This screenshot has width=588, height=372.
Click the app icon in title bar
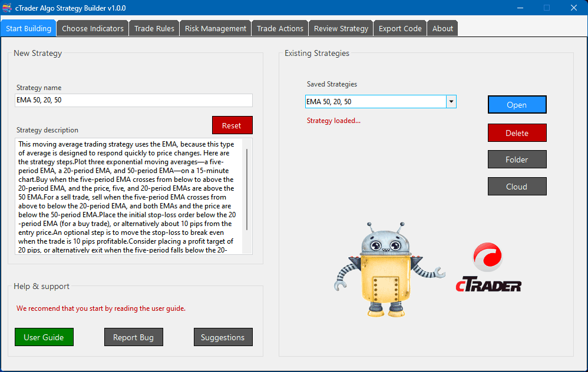(x=7, y=8)
